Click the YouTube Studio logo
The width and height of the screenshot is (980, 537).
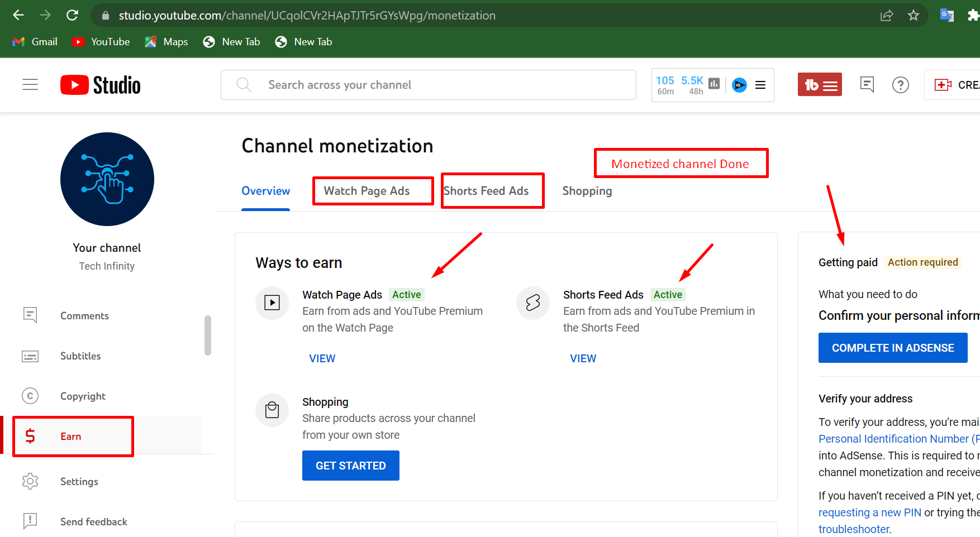100,84
